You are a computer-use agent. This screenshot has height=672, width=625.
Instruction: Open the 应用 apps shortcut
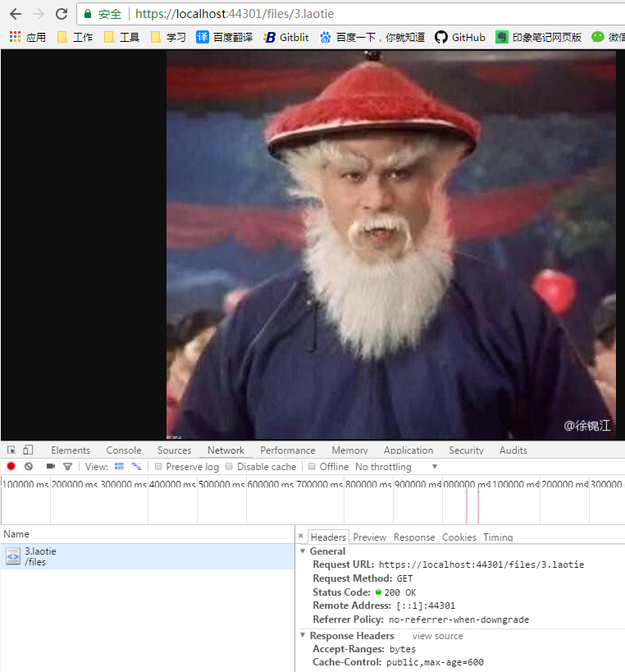coord(27,37)
